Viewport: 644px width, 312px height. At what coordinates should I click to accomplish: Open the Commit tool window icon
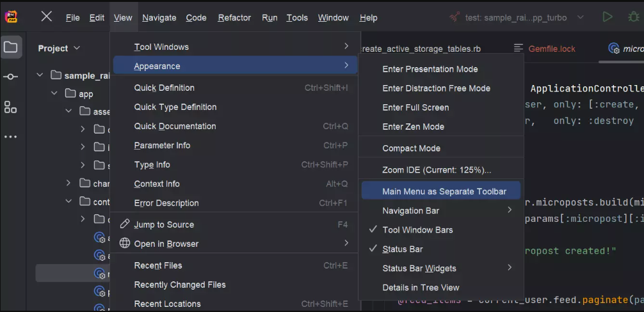click(11, 77)
